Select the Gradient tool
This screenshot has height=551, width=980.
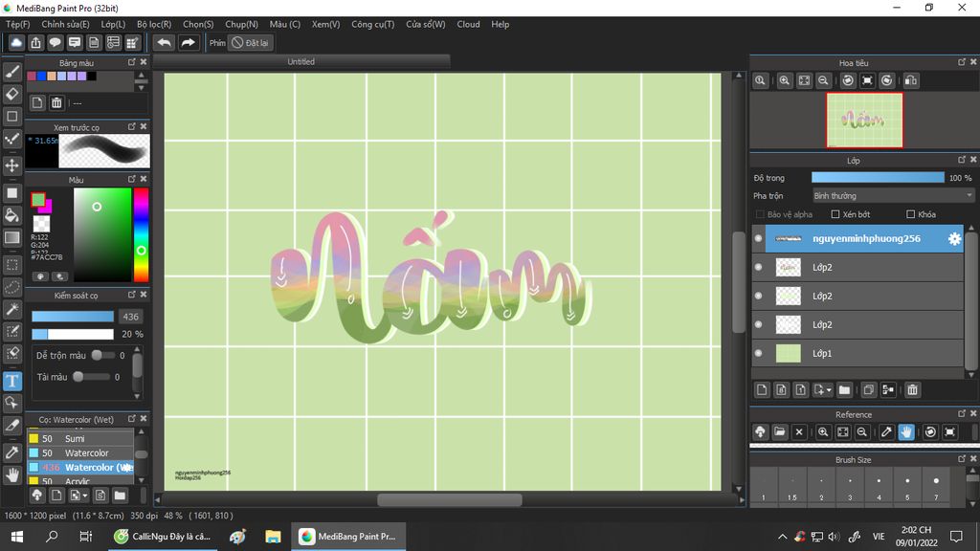(11, 237)
